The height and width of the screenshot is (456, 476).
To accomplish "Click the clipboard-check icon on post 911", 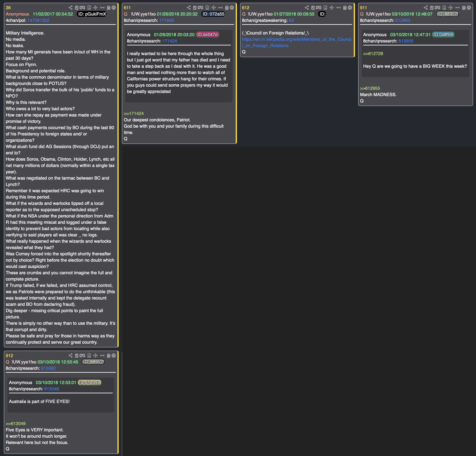I will pos(432,8).
